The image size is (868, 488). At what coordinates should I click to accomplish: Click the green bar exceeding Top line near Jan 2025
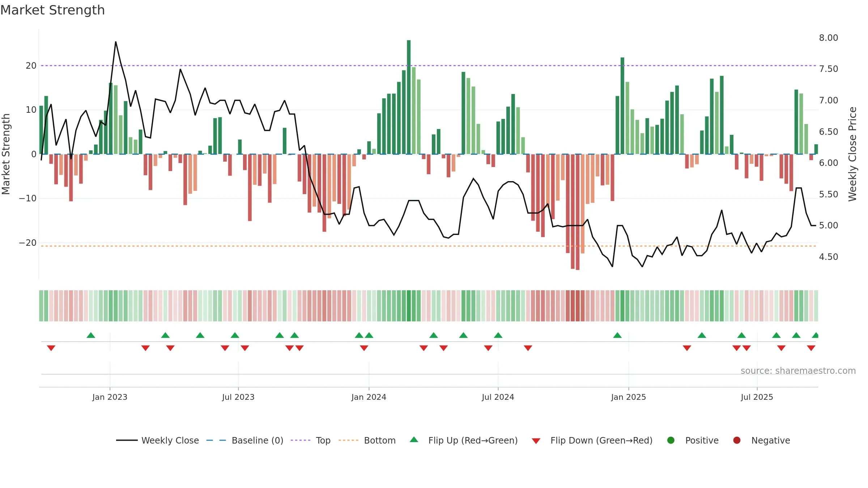tap(622, 106)
